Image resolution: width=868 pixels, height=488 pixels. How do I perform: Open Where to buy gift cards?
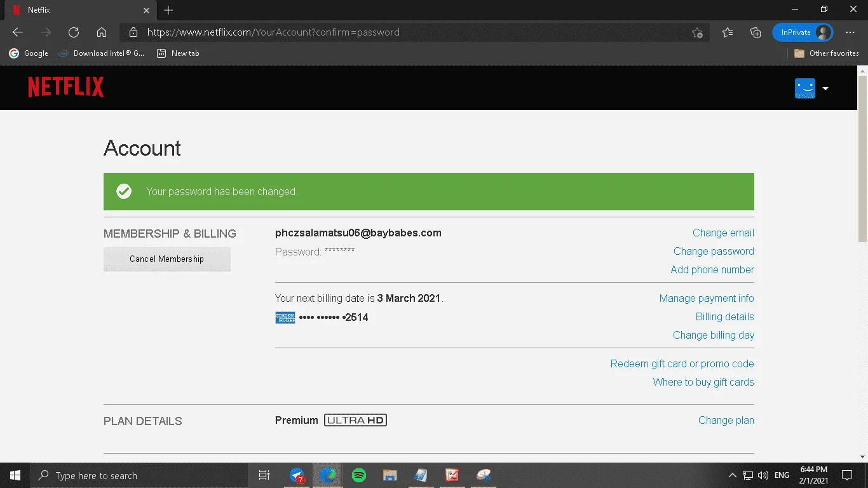[703, 383]
